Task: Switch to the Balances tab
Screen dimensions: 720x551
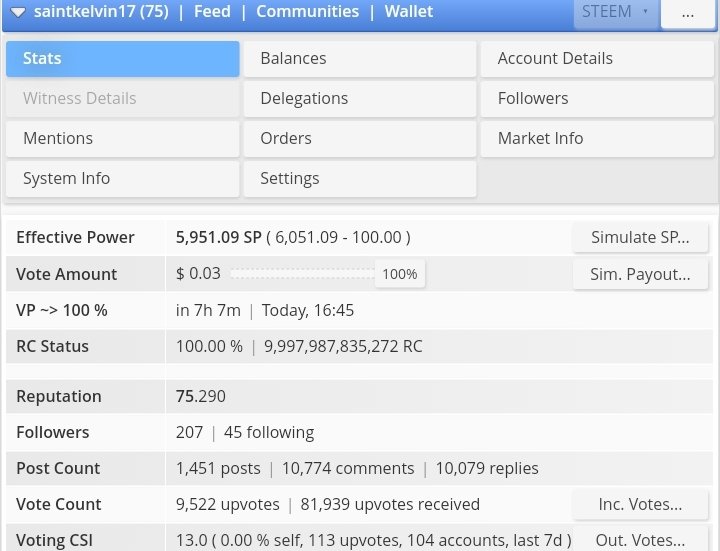Action: 360,59
